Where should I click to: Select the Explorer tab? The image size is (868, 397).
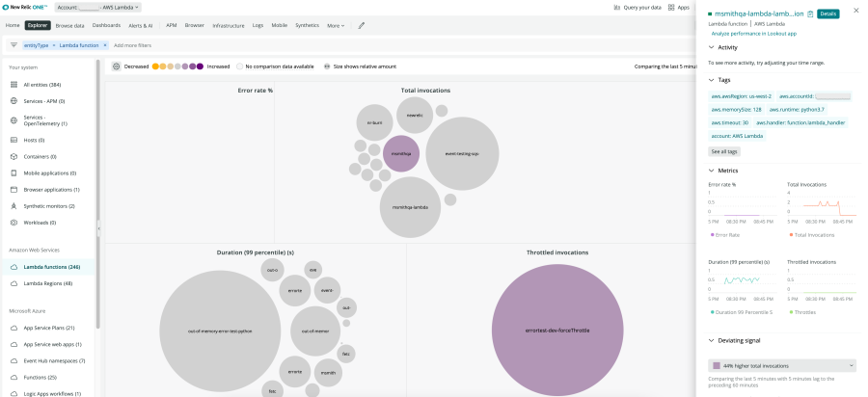(x=38, y=25)
